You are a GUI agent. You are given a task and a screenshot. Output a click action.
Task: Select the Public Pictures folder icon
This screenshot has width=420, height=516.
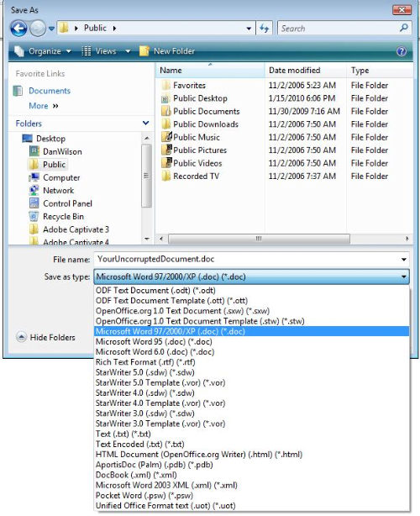click(166, 150)
